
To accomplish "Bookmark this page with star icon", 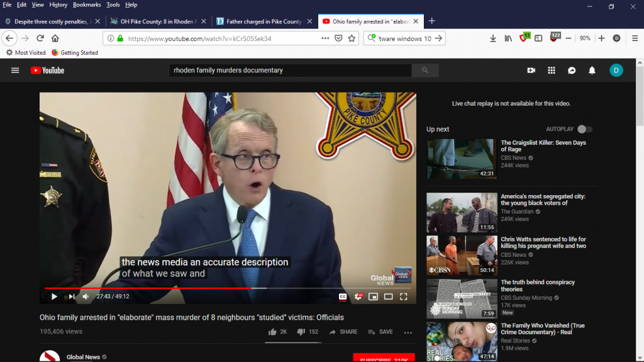I will tap(352, 38).
